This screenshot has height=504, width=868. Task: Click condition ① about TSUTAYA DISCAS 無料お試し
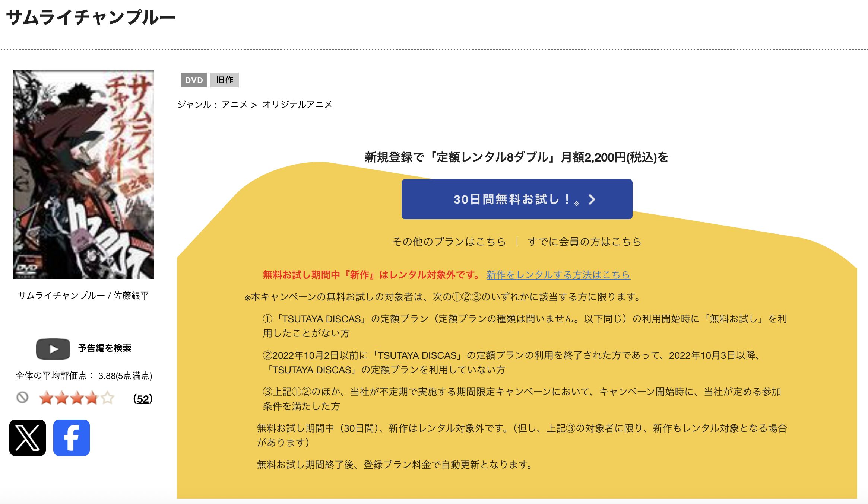pos(525,326)
